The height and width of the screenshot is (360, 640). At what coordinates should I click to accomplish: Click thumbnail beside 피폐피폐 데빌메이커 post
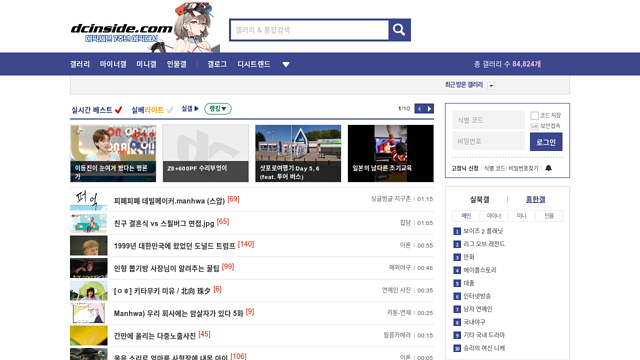coord(89,200)
